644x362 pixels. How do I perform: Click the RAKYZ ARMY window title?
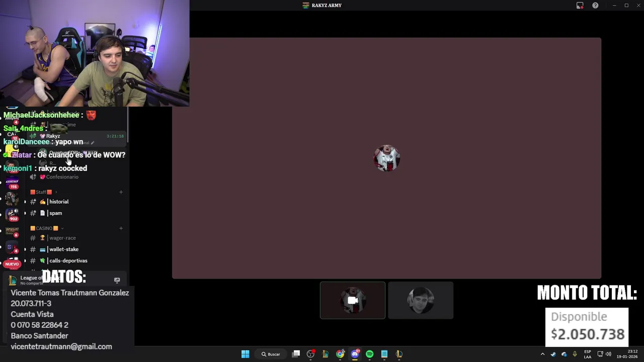[x=327, y=6]
